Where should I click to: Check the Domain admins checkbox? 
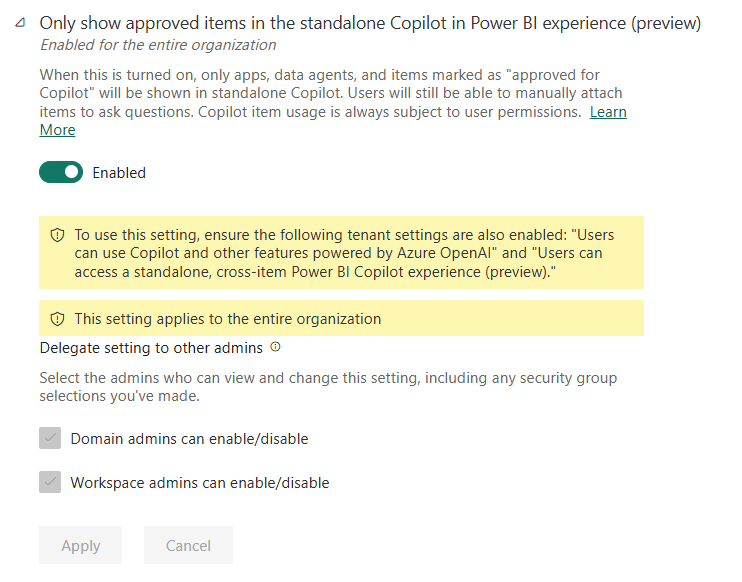pyautogui.click(x=50, y=438)
